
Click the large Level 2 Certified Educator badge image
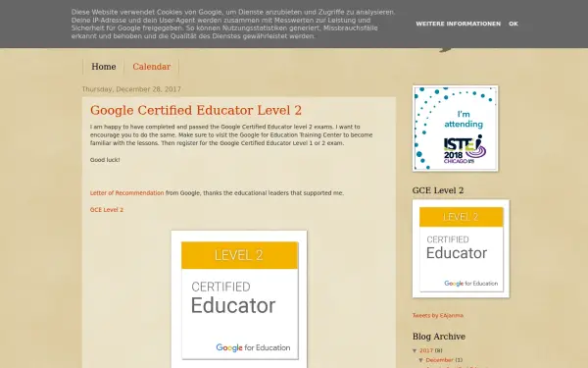tap(239, 299)
